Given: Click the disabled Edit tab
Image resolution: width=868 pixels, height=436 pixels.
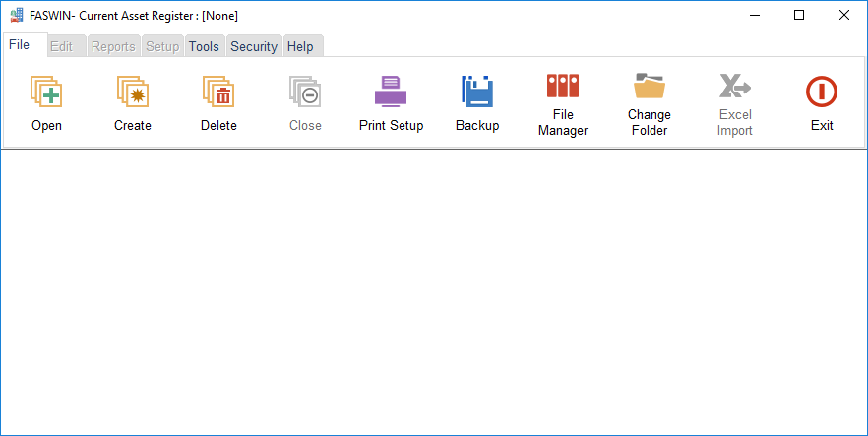Looking at the screenshot, I should coord(61,46).
